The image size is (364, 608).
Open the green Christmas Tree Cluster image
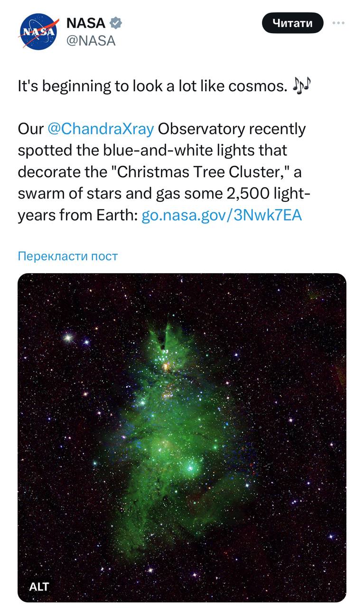(x=182, y=437)
